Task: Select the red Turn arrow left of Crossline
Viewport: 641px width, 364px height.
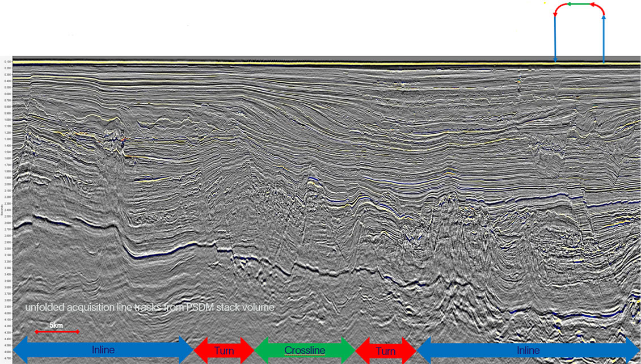Action: 223,350
